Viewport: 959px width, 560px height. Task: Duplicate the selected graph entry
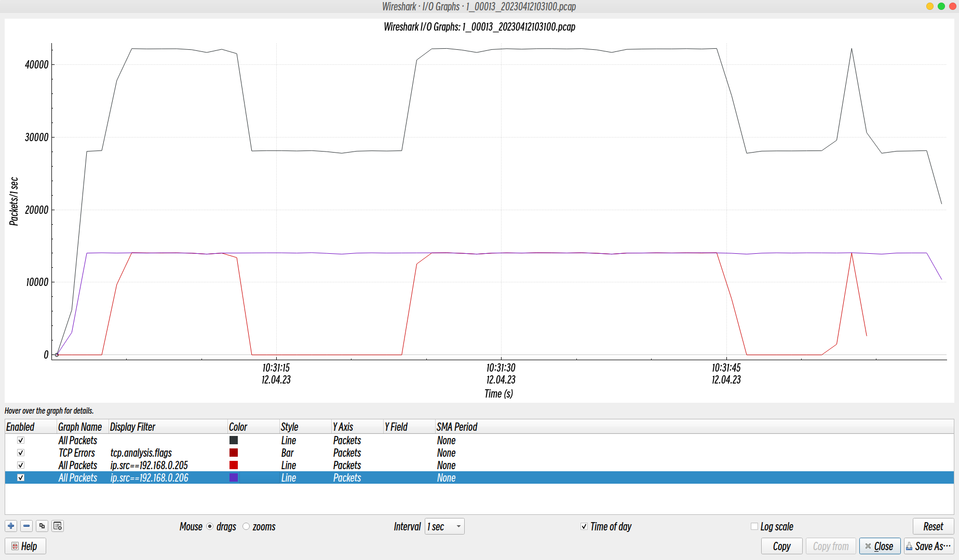pos(42,526)
